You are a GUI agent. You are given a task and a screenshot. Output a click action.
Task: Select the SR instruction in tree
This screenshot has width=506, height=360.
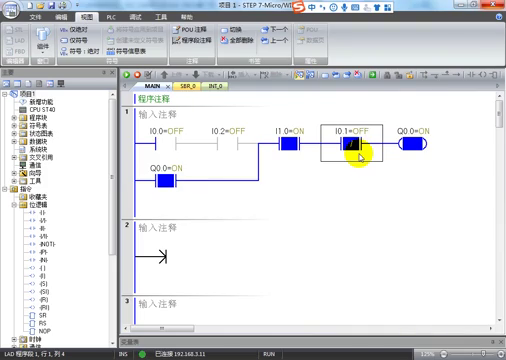[42, 315]
